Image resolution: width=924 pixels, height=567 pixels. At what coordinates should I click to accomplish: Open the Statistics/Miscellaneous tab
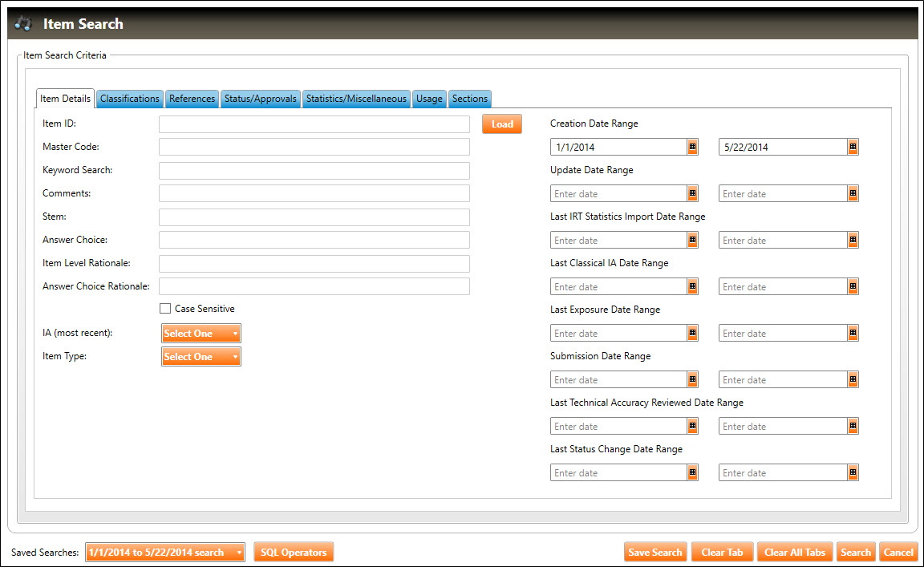(356, 99)
